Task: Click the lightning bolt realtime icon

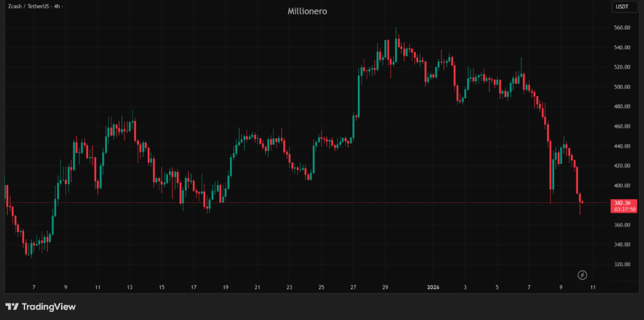Action: coord(582,275)
